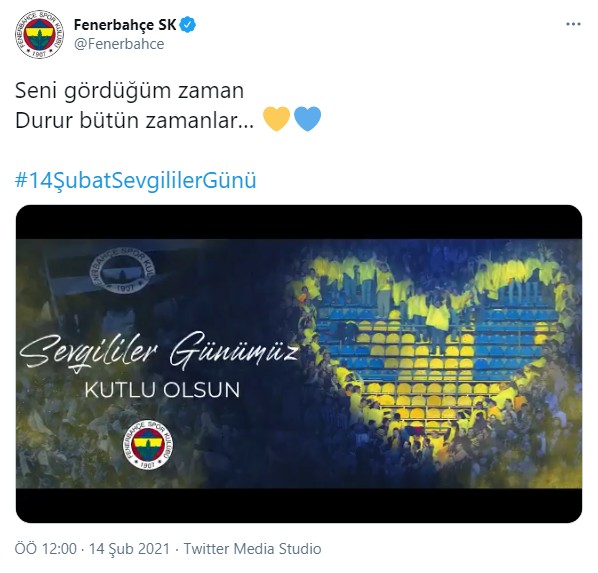598x573 pixels.
Task: Select the @Fenerbahce handle
Action: (x=119, y=44)
